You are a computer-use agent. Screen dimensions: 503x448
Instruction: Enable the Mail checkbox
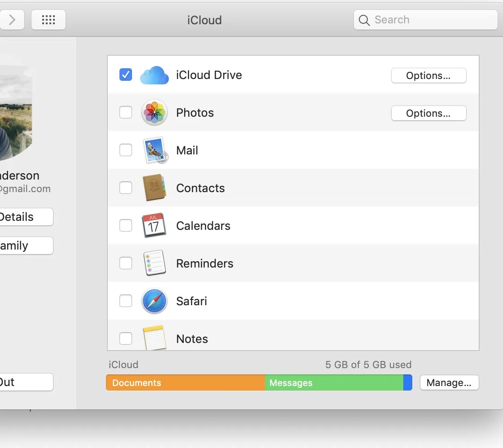[126, 150]
